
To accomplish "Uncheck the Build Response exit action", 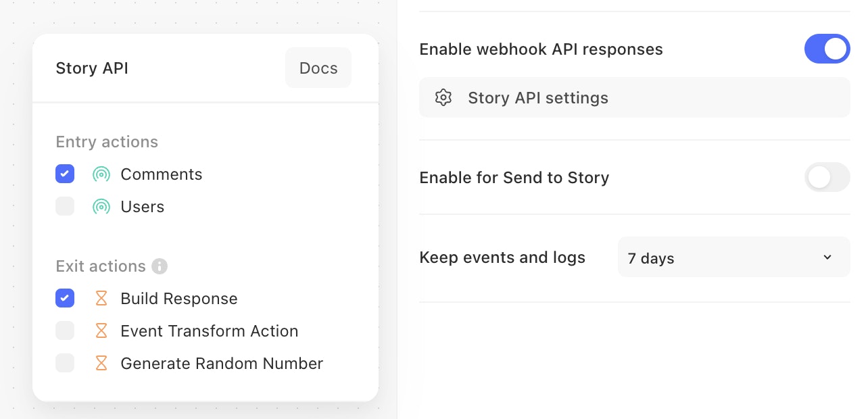I will (x=65, y=299).
